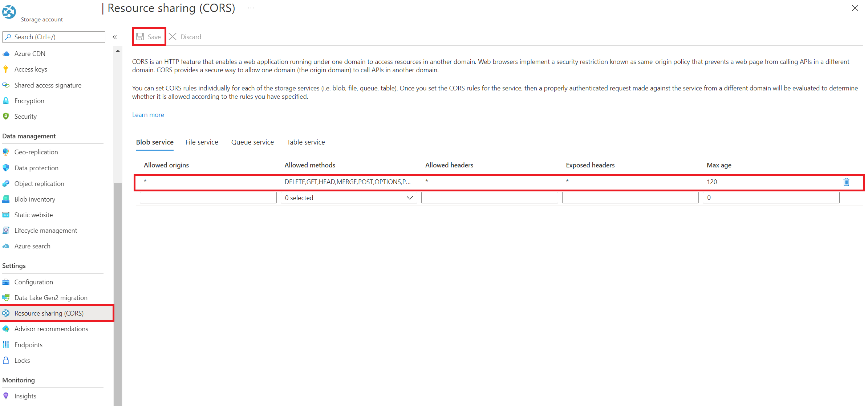The image size is (868, 406).
Task: Click the Allowed methods column header
Action: (x=310, y=165)
